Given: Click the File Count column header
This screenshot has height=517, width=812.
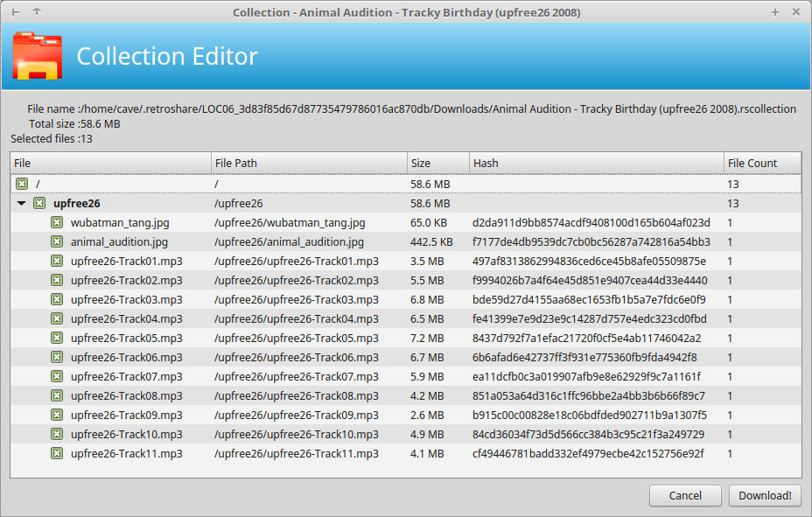Looking at the screenshot, I should pyautogui.click(x=762, y=163).
